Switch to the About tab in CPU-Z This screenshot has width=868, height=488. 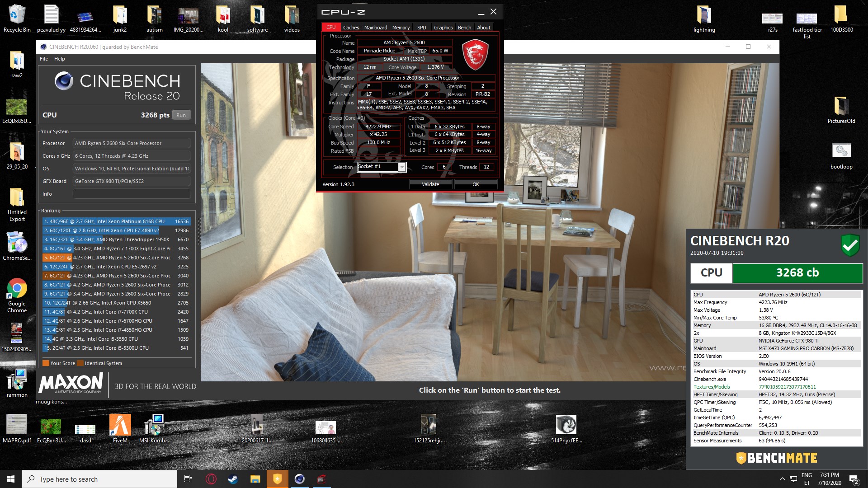pyautogui.click(x=484, y=28)
